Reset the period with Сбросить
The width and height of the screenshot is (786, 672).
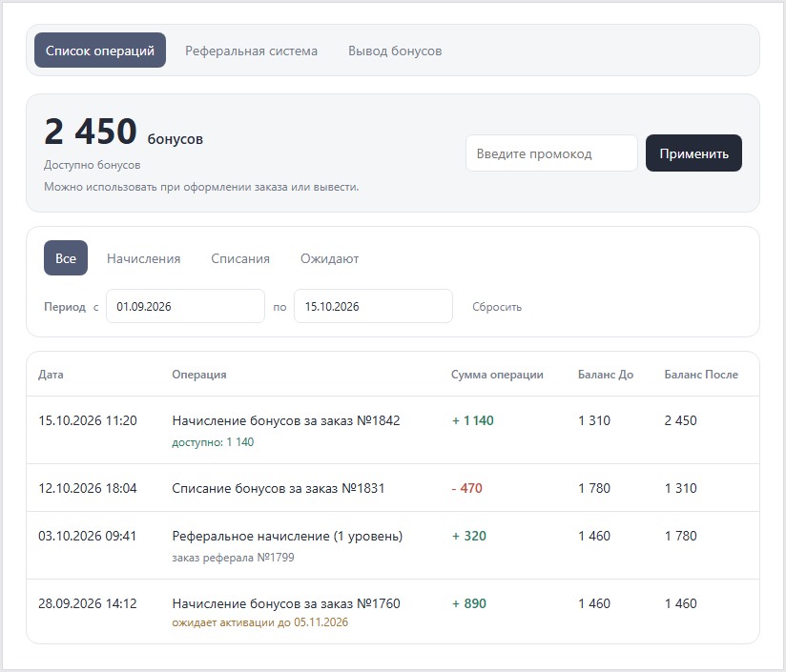coord(497,307)
